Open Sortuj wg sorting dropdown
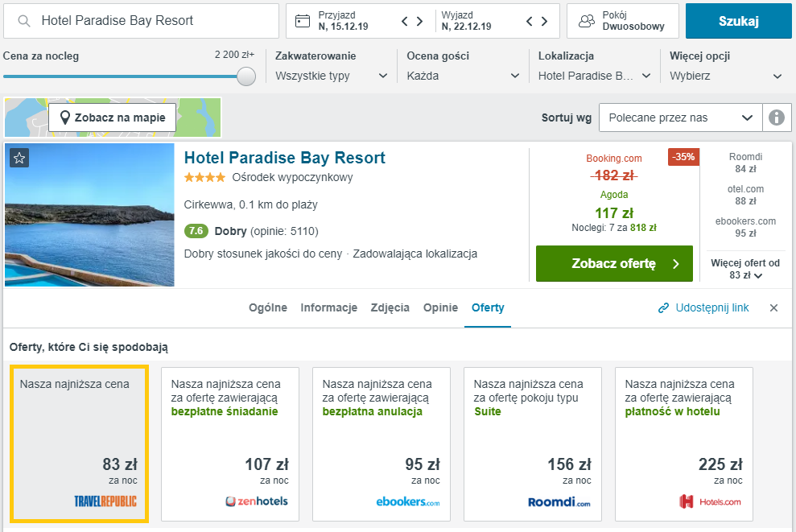 click(x=680, y=118)
